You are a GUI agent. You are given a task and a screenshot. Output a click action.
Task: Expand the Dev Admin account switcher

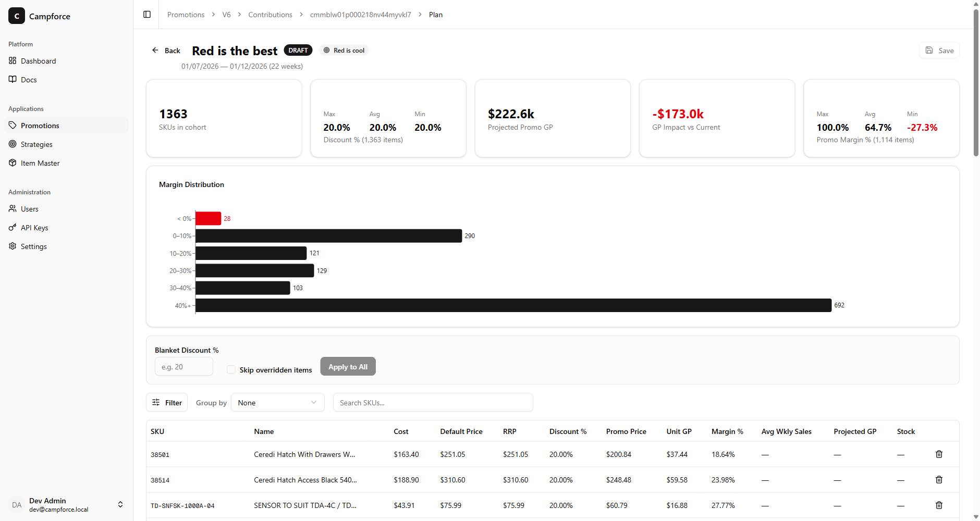[120, 504]
